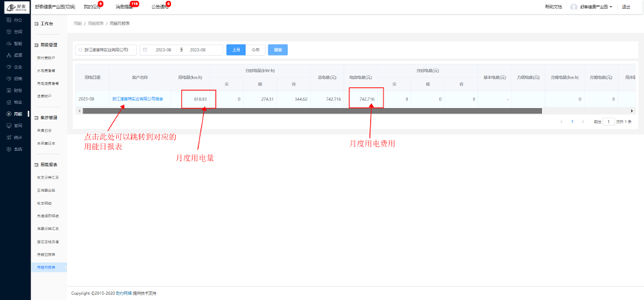
Task: Open 收支明细 report
Action: tap(45, 203)
